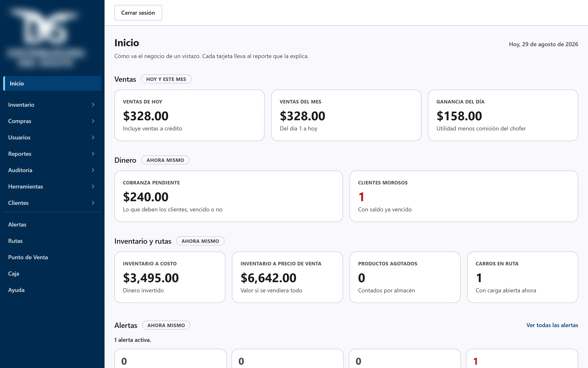The image size is (588, 368).
Task: Open Inventario a precio de venta card
Action: pos(287,277)
